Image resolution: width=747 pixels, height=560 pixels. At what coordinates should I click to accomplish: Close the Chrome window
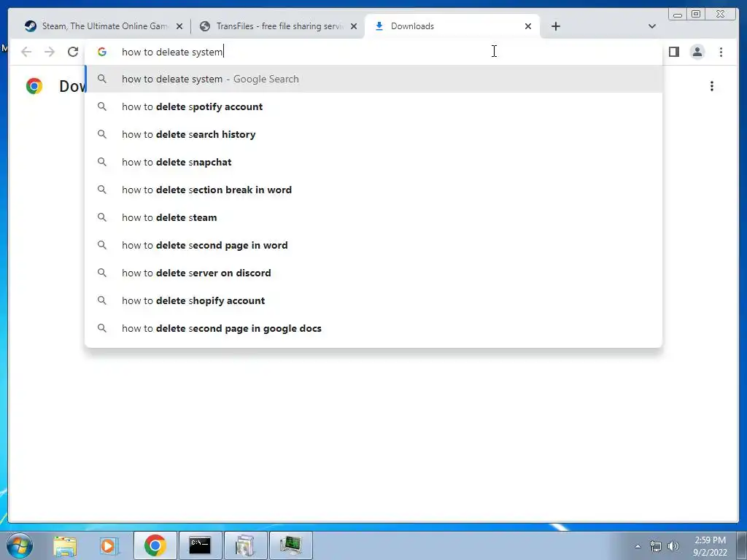click(x=721, y=15)
